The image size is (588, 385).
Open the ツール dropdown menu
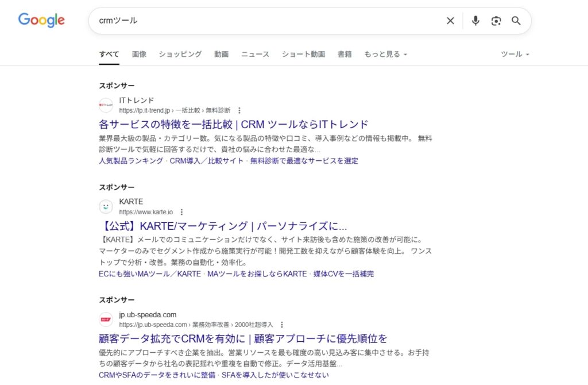coord(514,54)
